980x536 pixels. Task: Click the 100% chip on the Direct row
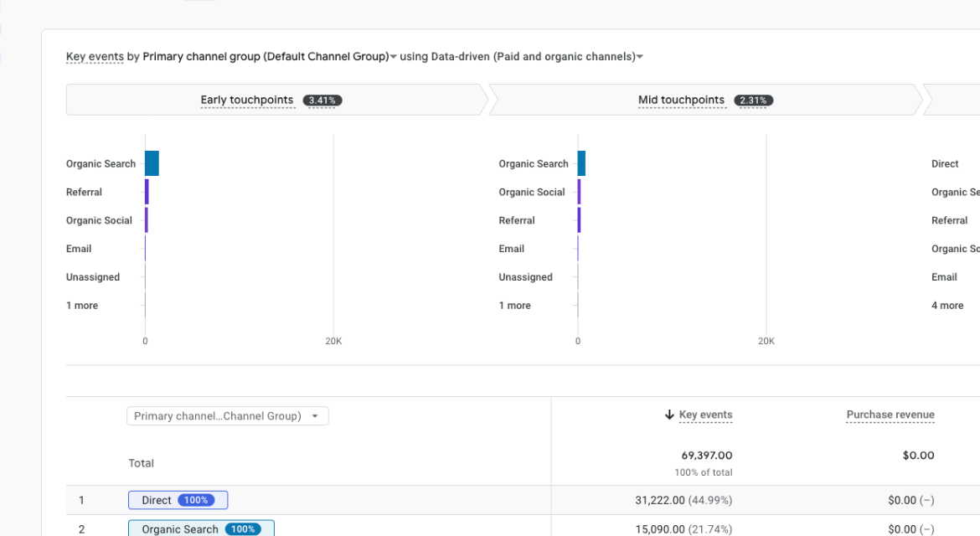198,500
